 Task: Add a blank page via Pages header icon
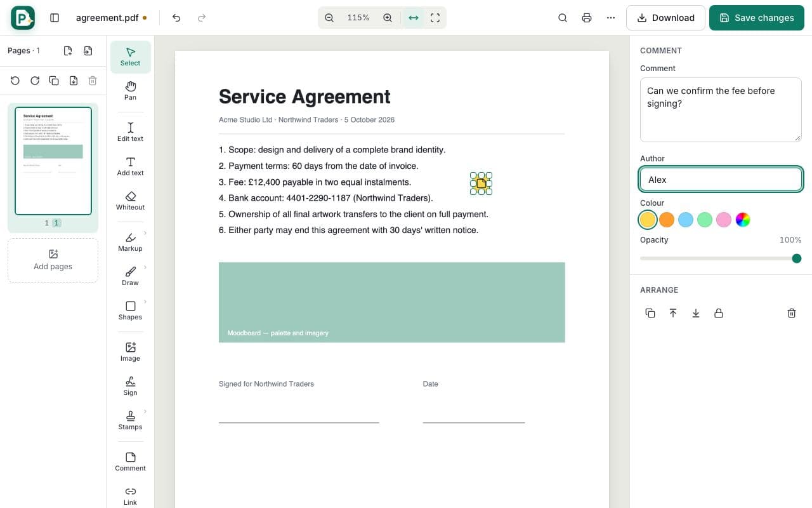click(x=68, y=51)
